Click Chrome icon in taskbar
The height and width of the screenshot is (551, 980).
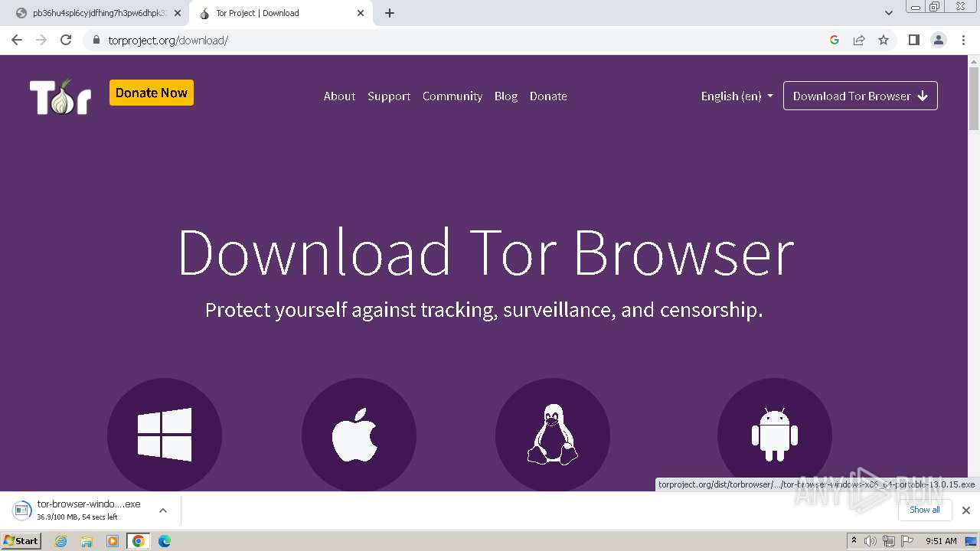tap(139, 541)
